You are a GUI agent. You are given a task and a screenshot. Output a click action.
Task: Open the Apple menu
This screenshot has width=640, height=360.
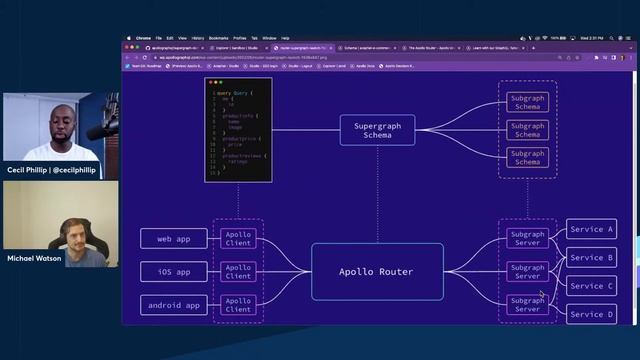[x=129, y=38]
